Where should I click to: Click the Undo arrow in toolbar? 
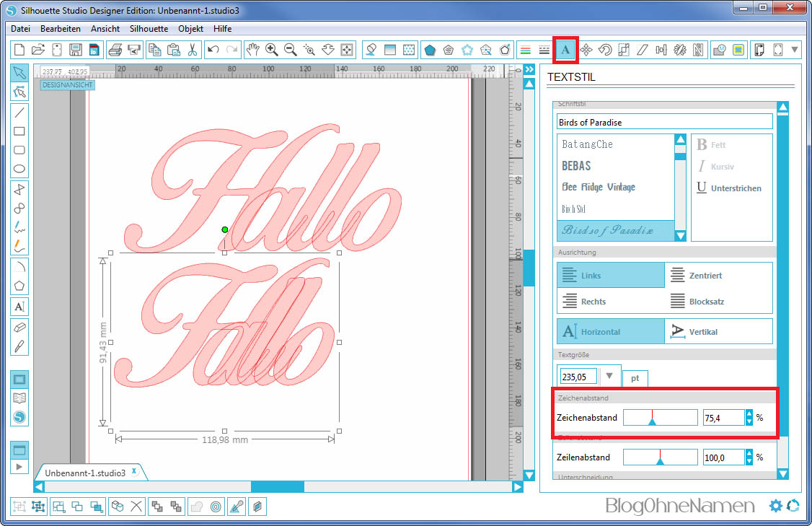pyautogui.click(x=213, y=50)
